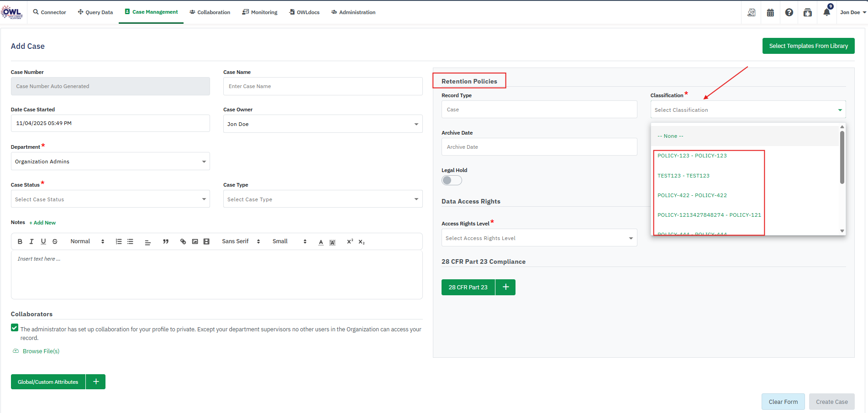The width and height of the screenshot is (868, 413).
Task: Choose the text color picker in Notes
Action: pyautogui.click(x=321, y=242)
